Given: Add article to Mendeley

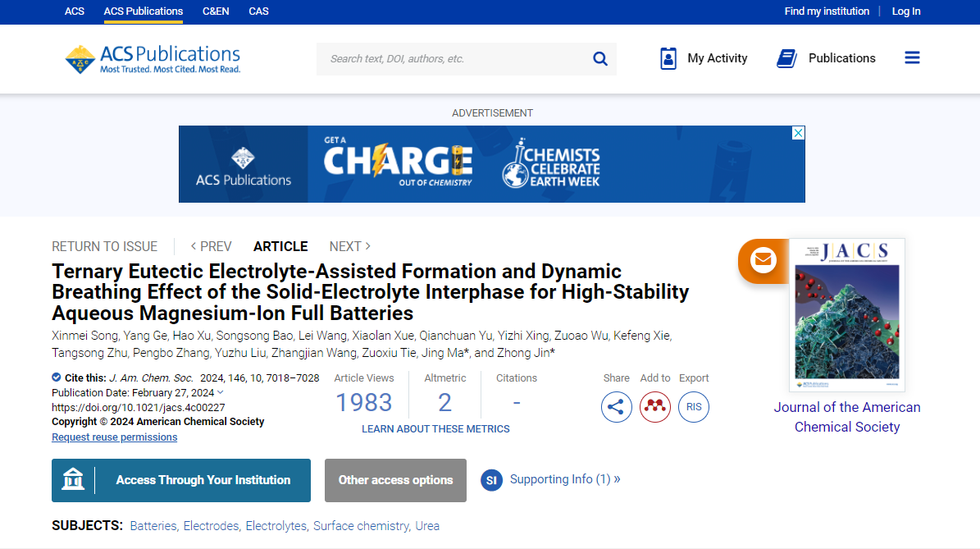Looking at the screenshot, I should (655, 407).
